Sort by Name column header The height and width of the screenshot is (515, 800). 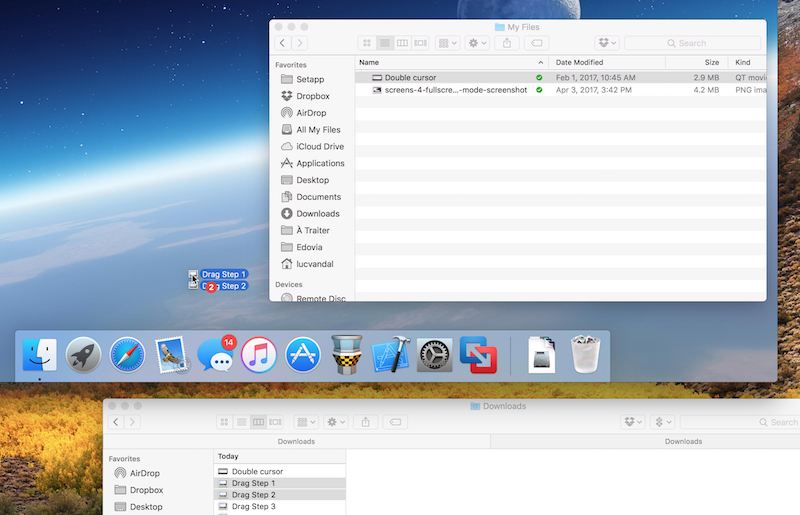pyautogui.click(x=452, y=62)
